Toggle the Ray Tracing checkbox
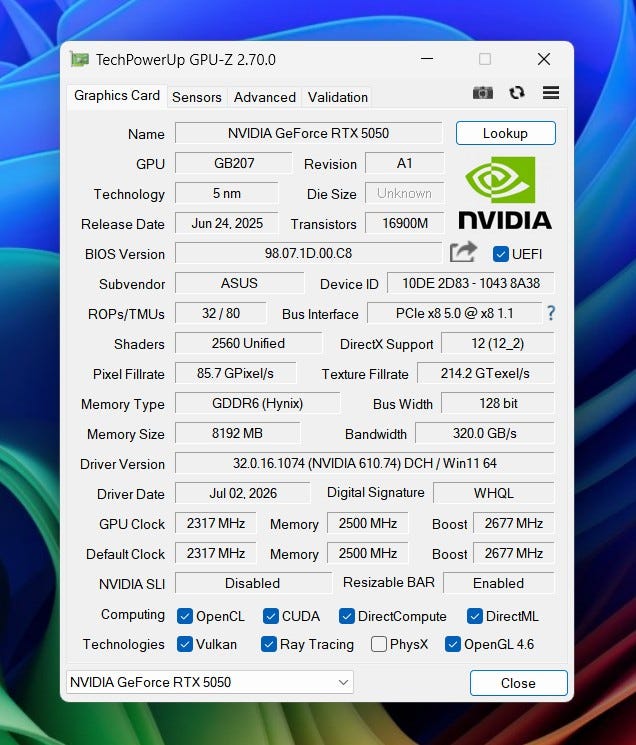The height and width of the screenshot is (745, 636). click(269, 644)
